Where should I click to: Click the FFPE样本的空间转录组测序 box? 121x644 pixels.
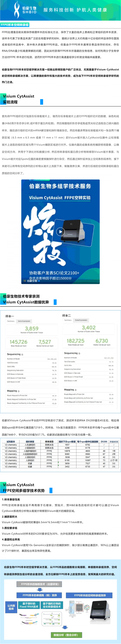point(90,595)
